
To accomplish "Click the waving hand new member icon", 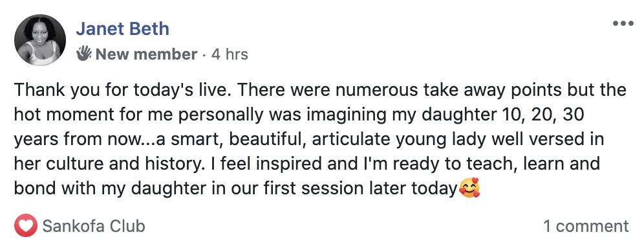I will (84, 54).
